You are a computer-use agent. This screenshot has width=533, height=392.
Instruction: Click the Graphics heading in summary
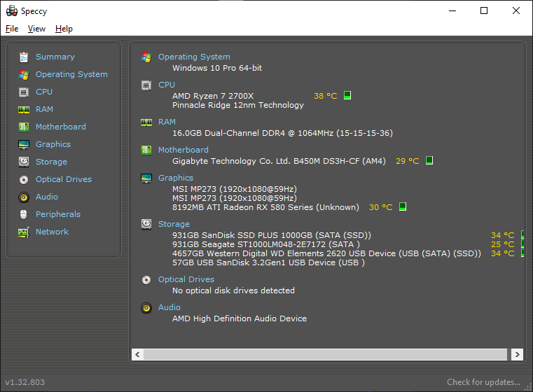175,178
